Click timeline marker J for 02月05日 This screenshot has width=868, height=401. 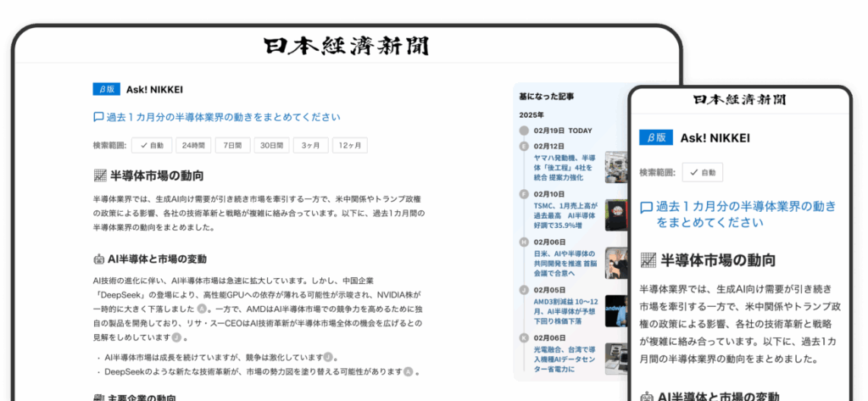tap(524, 290)
